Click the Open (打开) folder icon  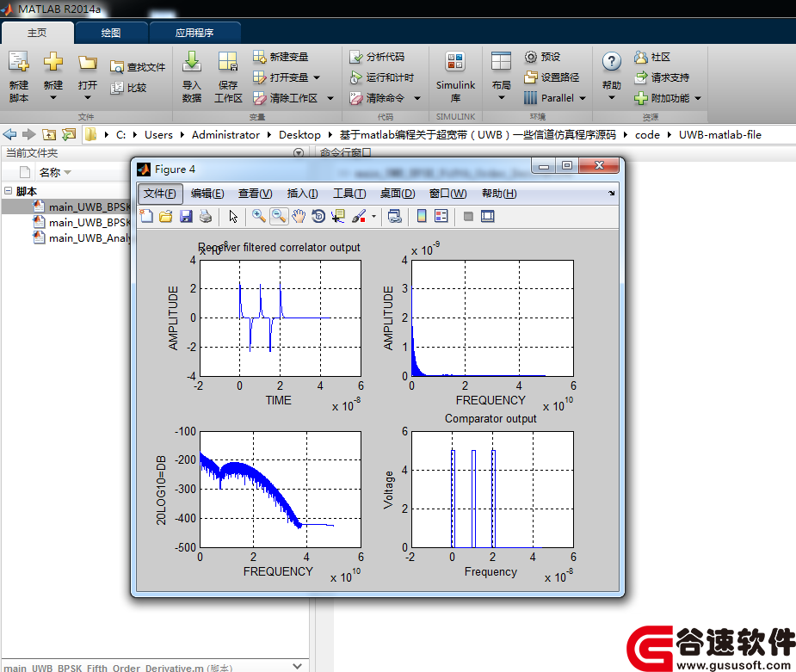tap(87, 63)
